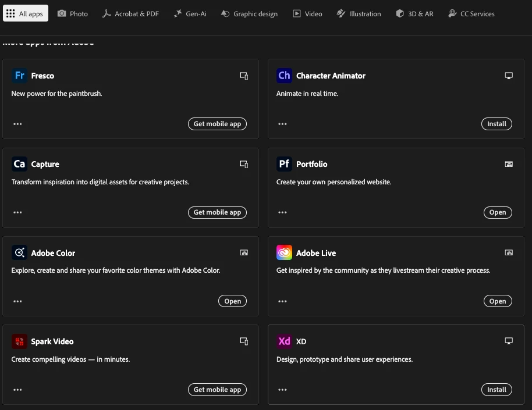Click the Adobe Live app icon
Image resolution: width=532 pixels, height=410 pixels.
click(284, 252)
